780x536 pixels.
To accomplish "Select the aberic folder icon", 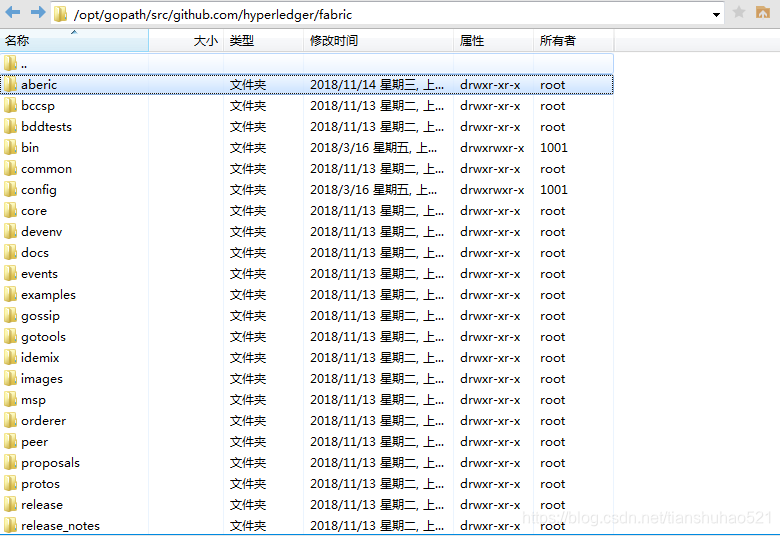I will 10,85.
